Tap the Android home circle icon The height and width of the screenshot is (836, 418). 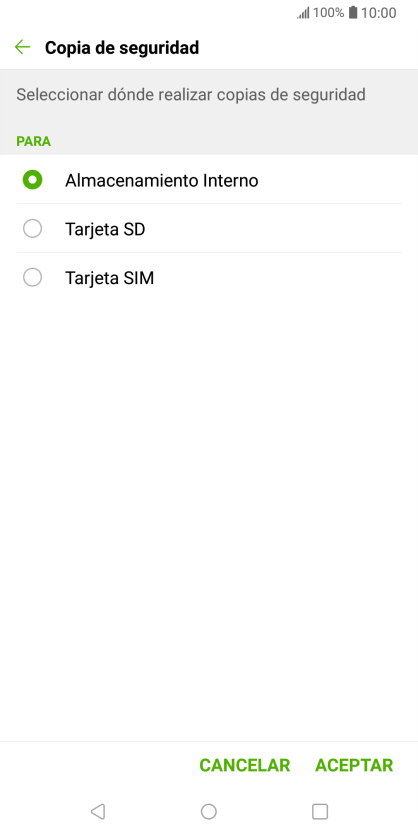(x=208, y=811)
